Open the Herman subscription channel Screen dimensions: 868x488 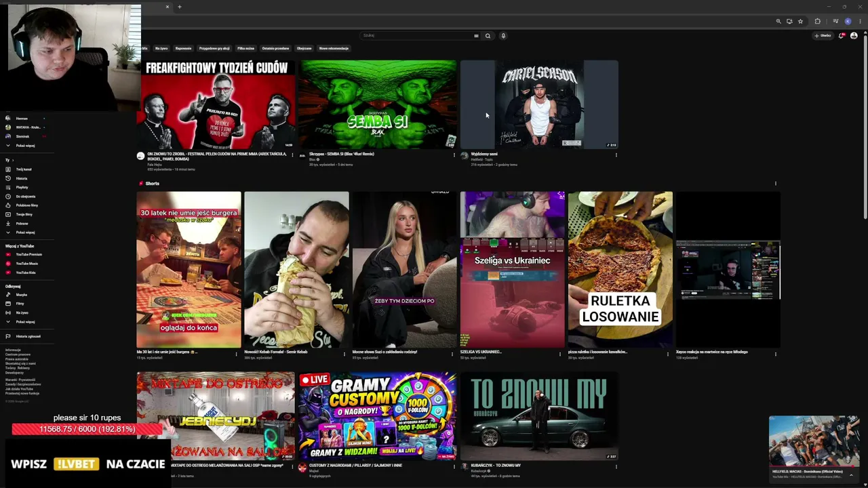tap(22, 119)
